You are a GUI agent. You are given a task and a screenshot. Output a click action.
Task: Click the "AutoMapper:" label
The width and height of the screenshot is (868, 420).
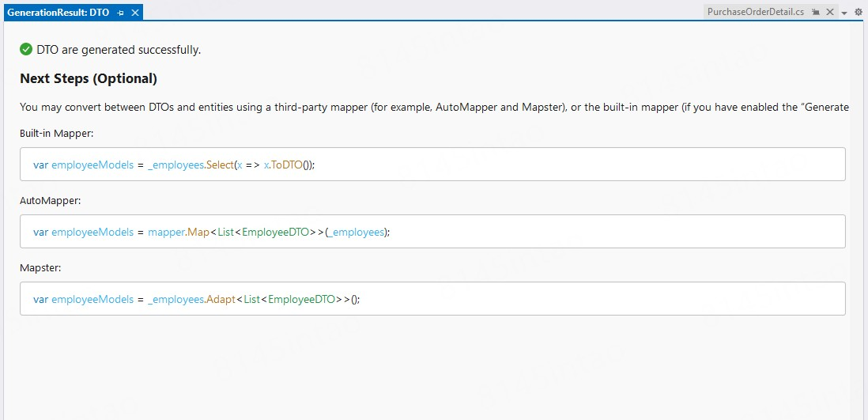pyautogui.click(x=51, y=200)
